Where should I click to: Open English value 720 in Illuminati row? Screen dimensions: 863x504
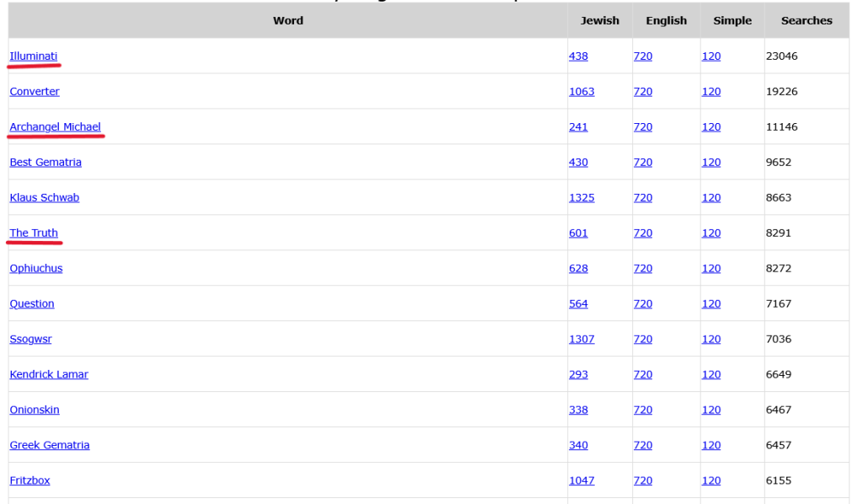coord(643,56)
